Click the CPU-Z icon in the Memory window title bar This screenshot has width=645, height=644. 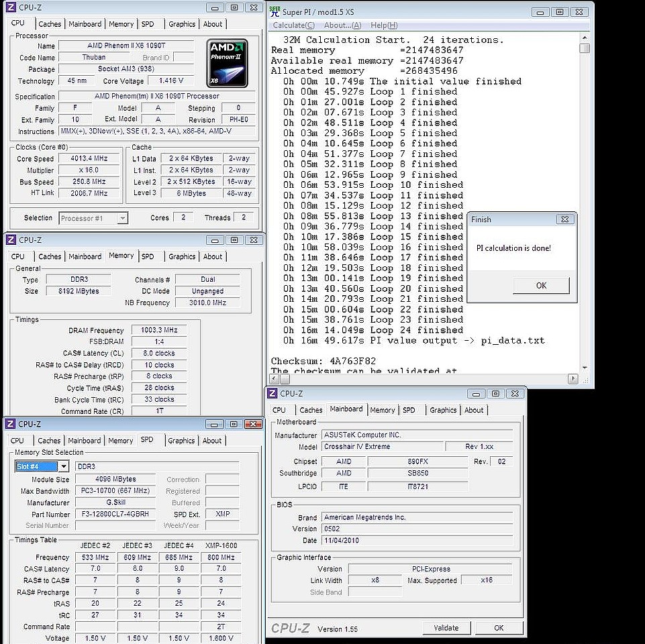coord(11,239)
